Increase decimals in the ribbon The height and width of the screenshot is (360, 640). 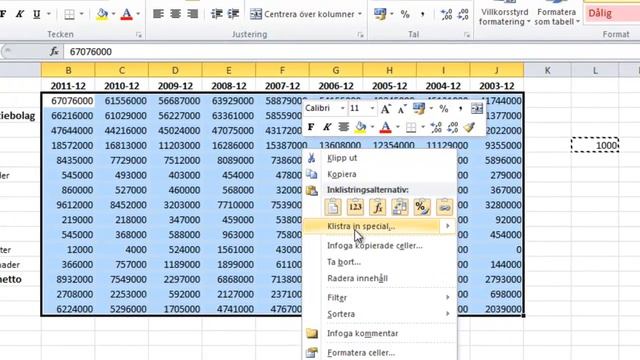point(446,15)
